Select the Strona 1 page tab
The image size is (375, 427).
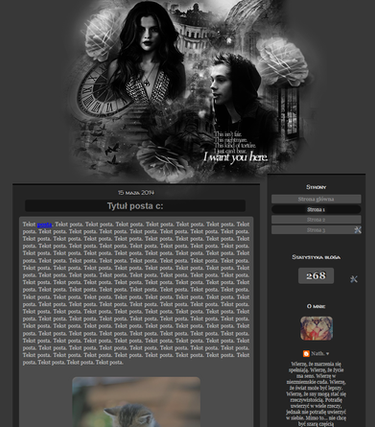316,209
